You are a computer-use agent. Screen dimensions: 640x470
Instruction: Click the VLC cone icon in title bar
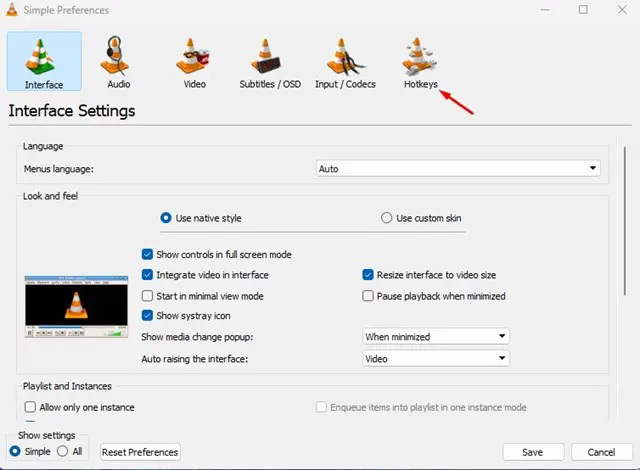pyautogui.click(x=12, y=9)
